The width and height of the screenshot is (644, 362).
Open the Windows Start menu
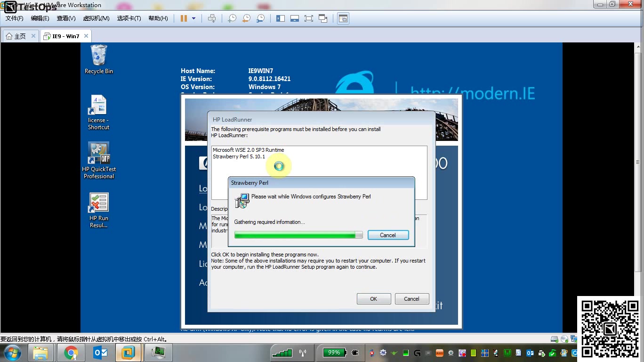click(x=13, y=353)
